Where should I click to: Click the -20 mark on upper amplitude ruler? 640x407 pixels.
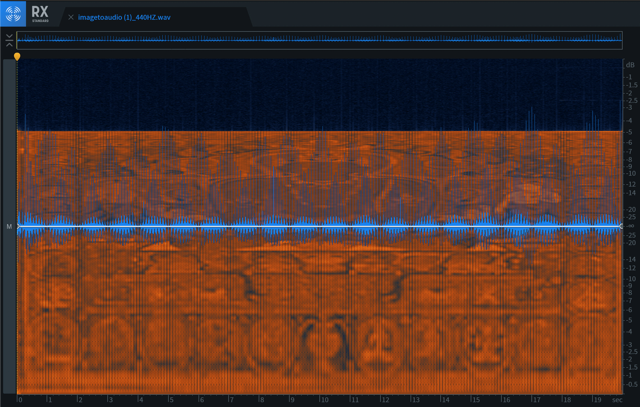(631, 209)
